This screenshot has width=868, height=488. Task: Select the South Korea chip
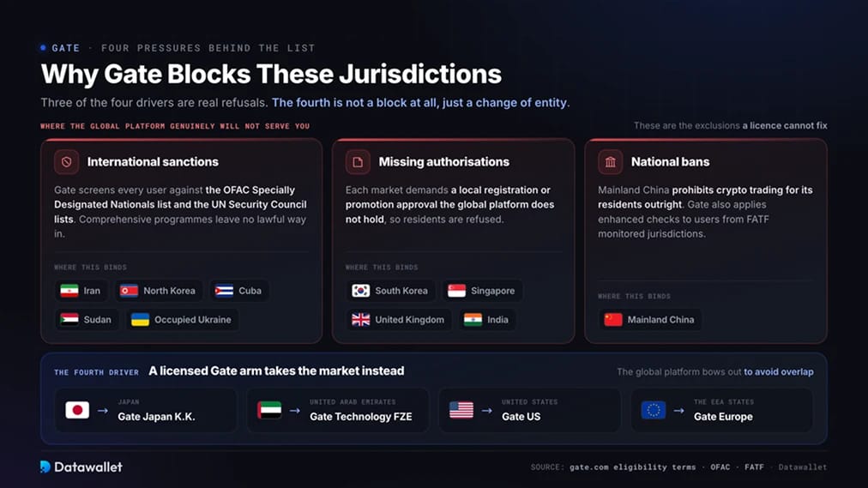(390, 291)
